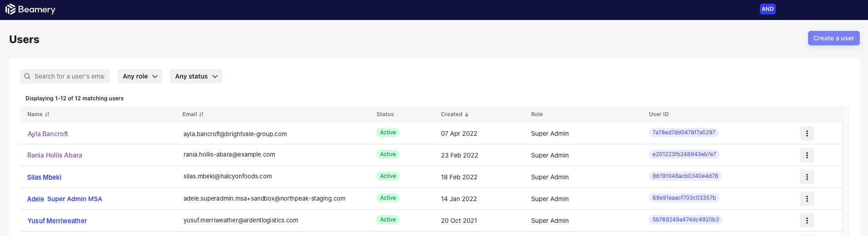Copy user ID 7a78ed7dd0478f7a5297

click(683, 133)
